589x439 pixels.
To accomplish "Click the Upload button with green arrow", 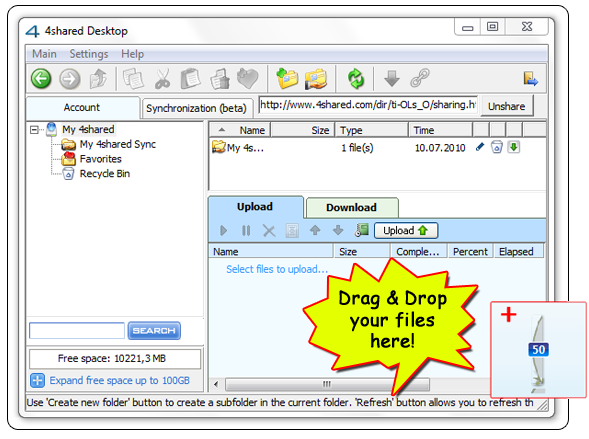I will (406, 231).
